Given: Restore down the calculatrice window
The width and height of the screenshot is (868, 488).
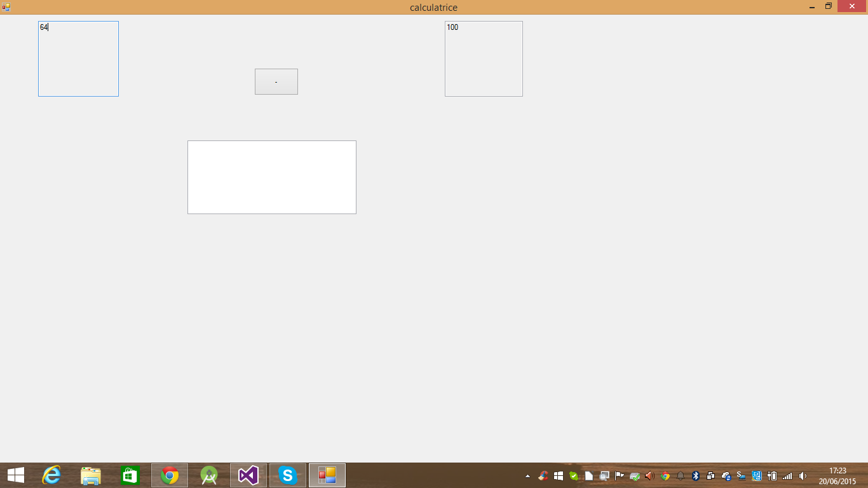Looking at the screenshot, I should pyautogui.click(x=829, y=7).
